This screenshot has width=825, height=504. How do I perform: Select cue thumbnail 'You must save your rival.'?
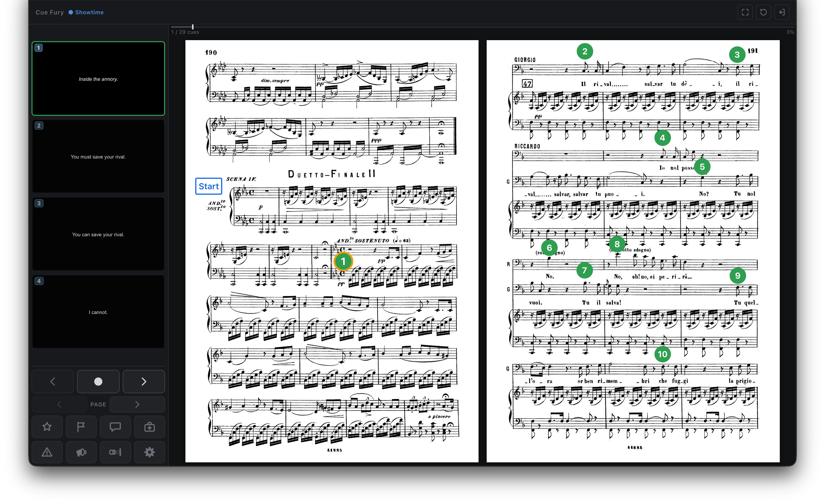(98, 156)
